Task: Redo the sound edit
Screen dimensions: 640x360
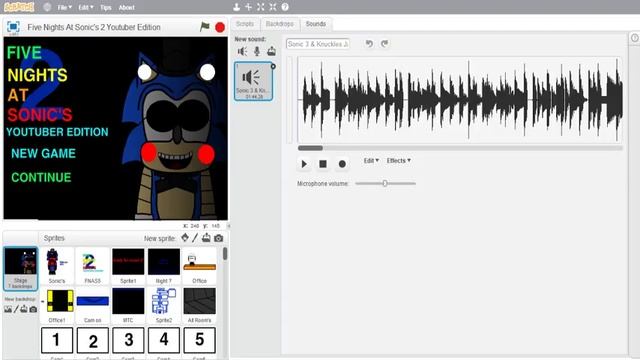Action: [384, 44]
